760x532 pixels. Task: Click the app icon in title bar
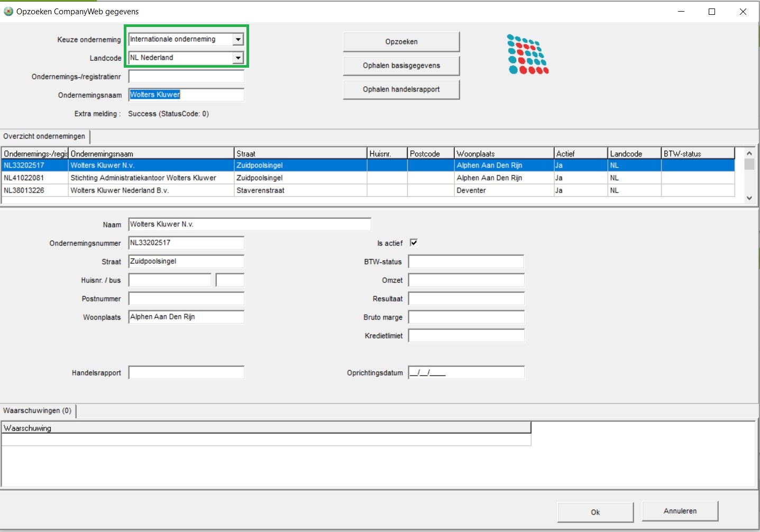point(8,11)
